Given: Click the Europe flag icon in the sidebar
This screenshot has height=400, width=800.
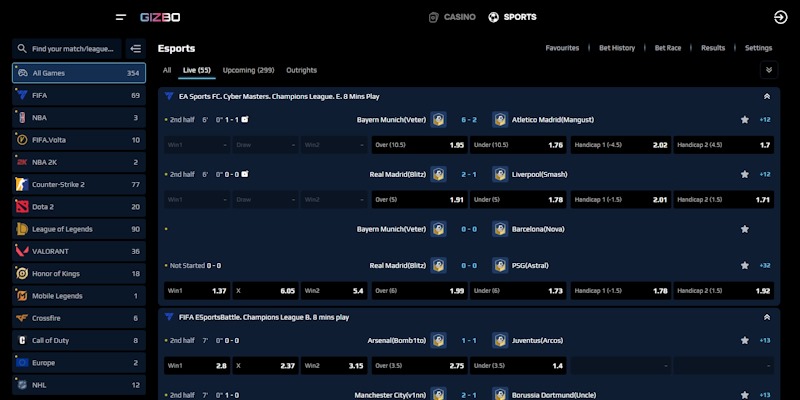Looking at the screenshot, I should tap(22, 363).
